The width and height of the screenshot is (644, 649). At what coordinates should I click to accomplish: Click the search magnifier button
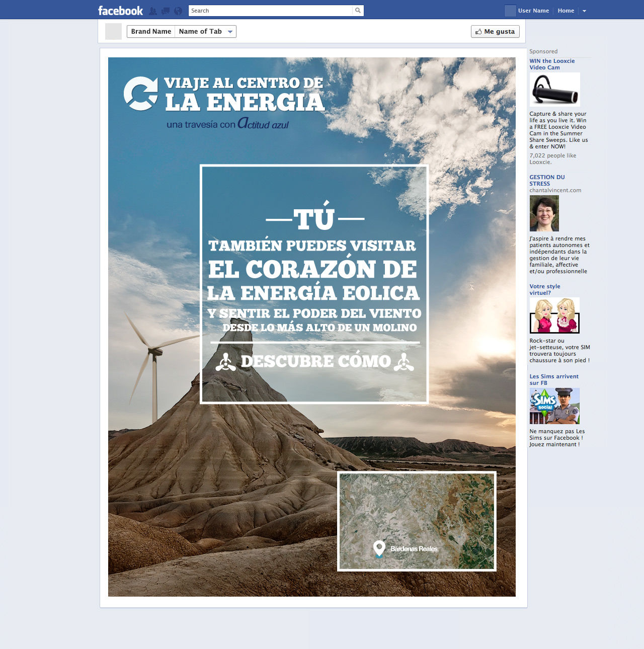point(358,11)
